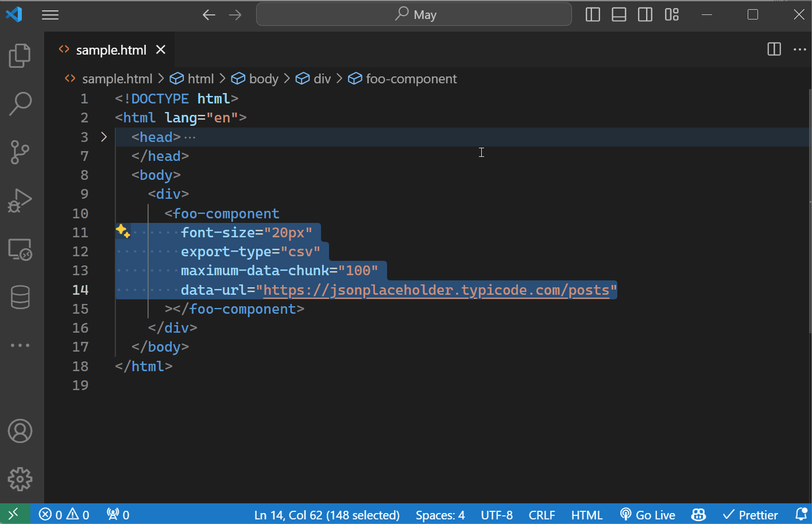Image resolution: width=812 pixels, height=524 pixels.
Task: Open the Source Control view
Action: coord(20,152)
